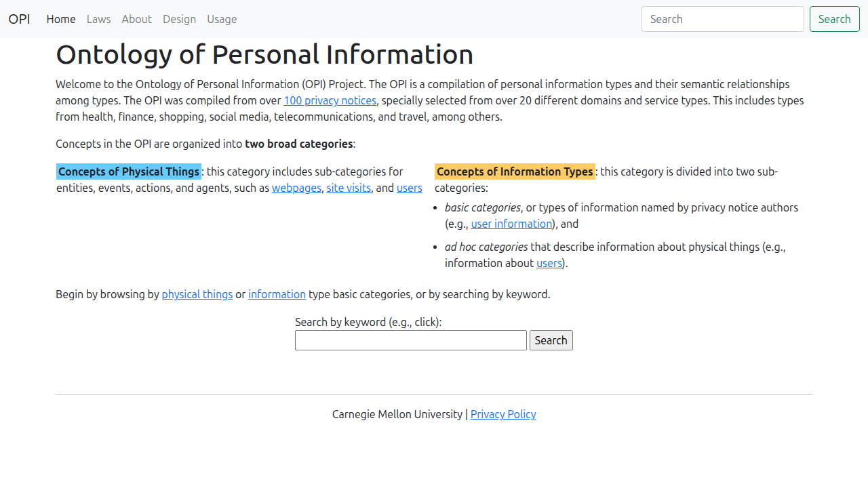Open the About nav item
Viewport: 868px width, 488px height.
tap(136, 19)
